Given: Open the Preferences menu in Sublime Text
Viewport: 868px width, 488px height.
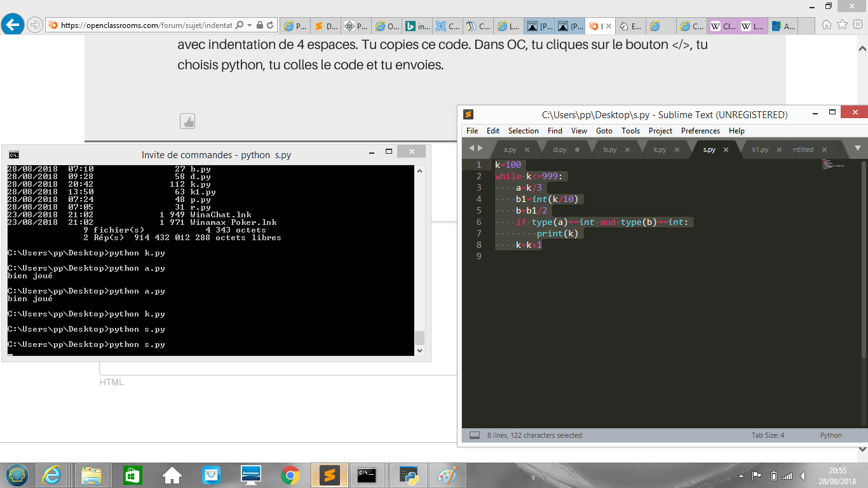Looking at the screenshot, I should coord(700,130).
